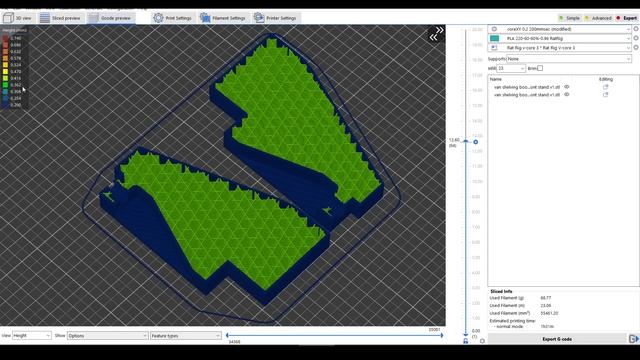Hide the first van shelving stand object

(x=567, y=87)
